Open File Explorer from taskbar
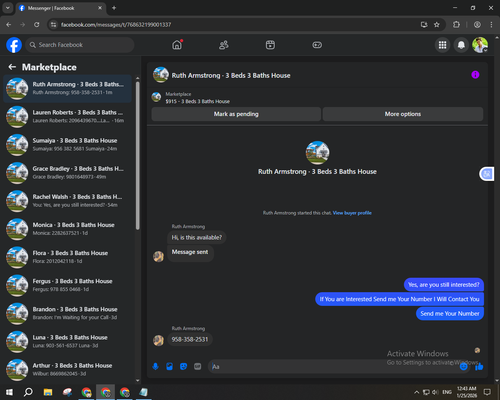The image size is (500, 400). click(x=48, y=392)
